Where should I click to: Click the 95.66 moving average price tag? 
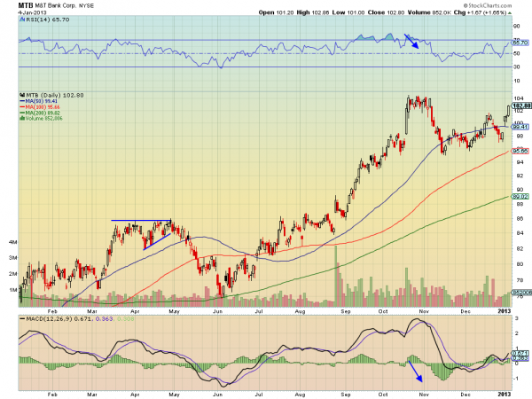(x=520, y=151)
